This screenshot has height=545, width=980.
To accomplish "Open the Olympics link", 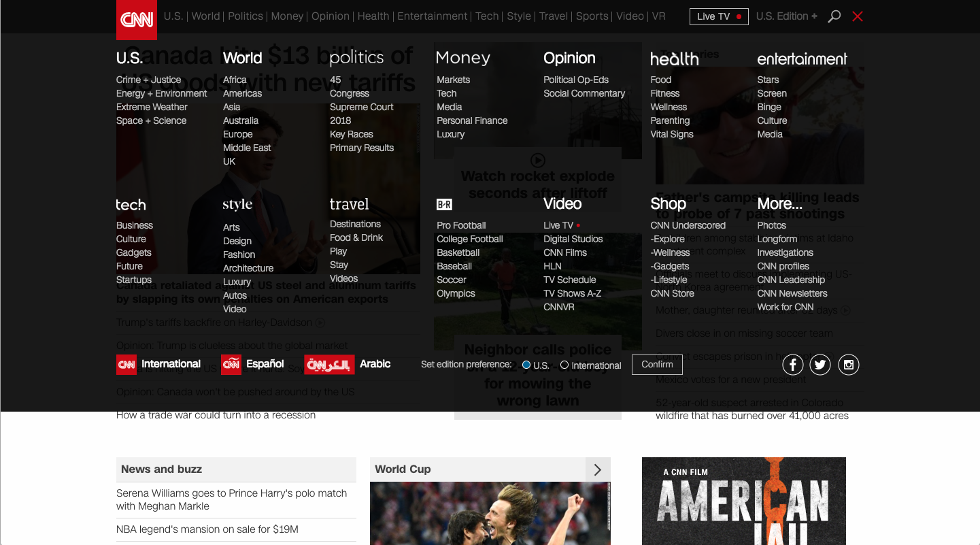I will 456,293.
